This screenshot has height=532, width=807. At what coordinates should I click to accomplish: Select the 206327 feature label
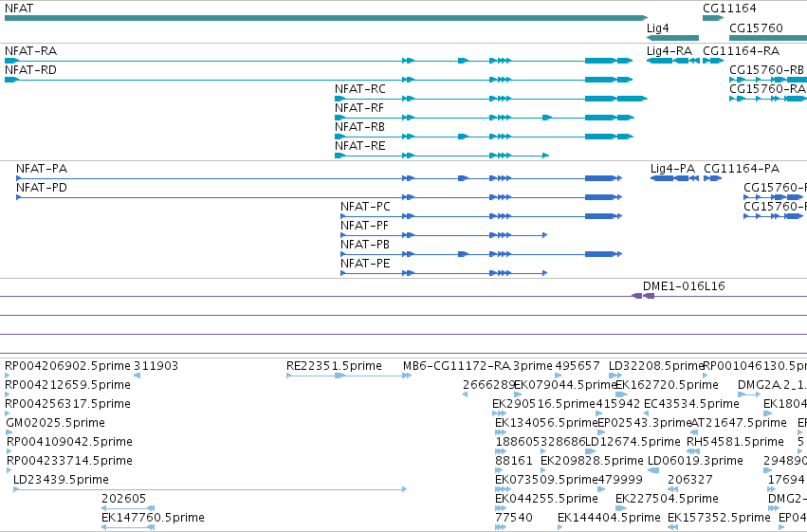tap(689, 480)
